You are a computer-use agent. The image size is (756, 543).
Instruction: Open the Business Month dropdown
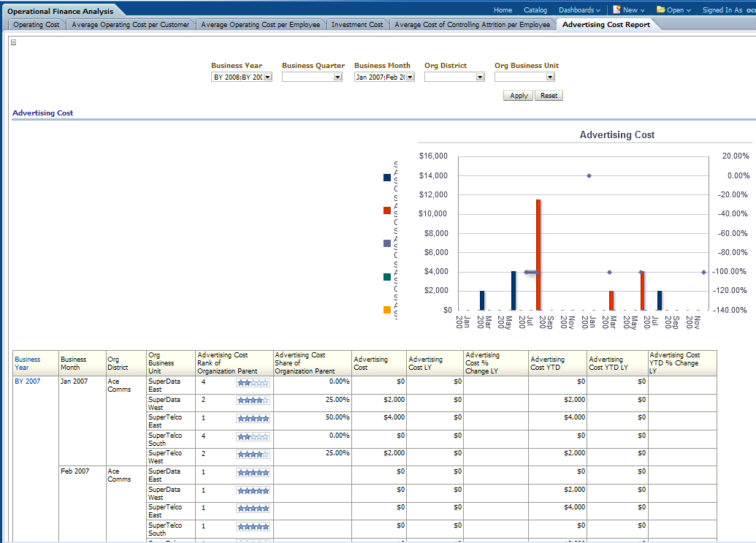click(410, 77)
